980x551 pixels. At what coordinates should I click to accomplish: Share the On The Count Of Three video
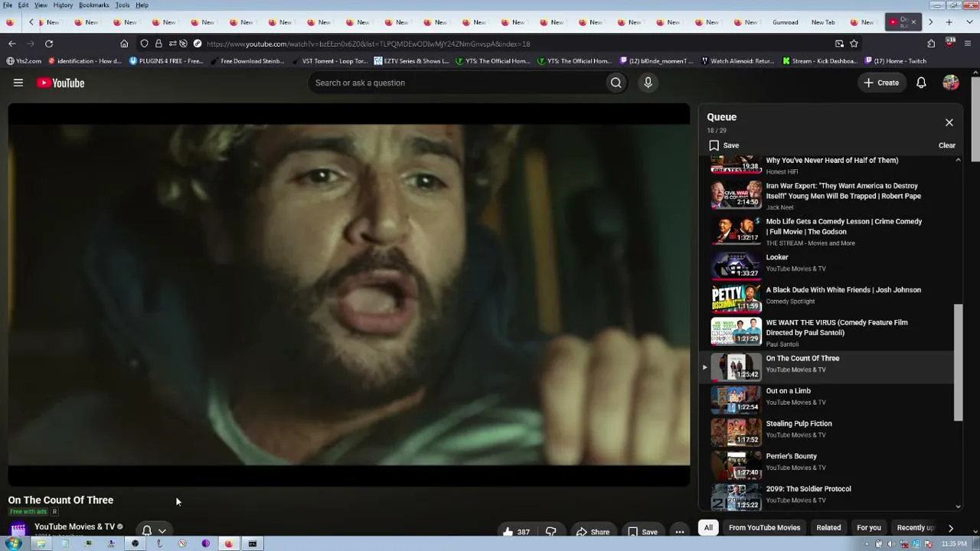click(x=593, y=532)
